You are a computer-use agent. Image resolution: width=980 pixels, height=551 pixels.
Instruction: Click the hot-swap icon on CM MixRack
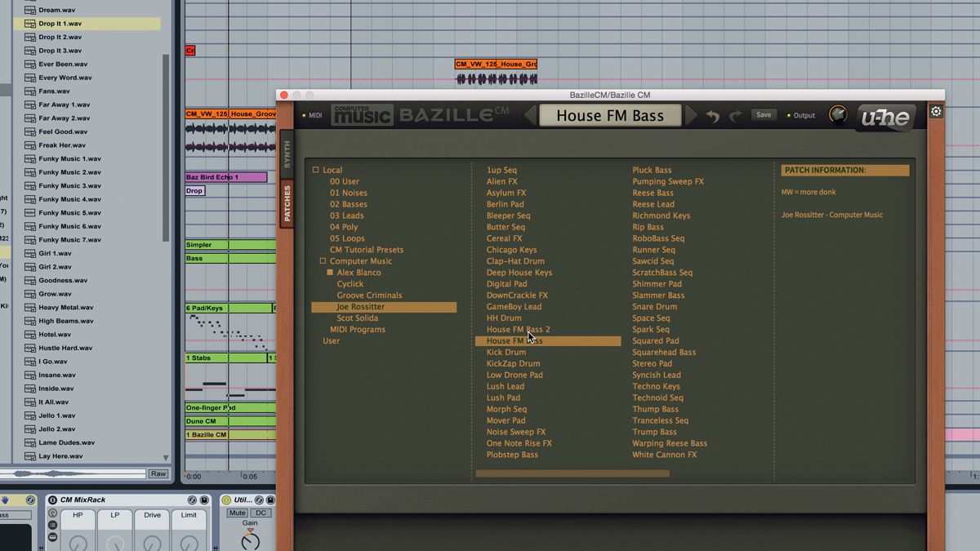tap(192, 500)
